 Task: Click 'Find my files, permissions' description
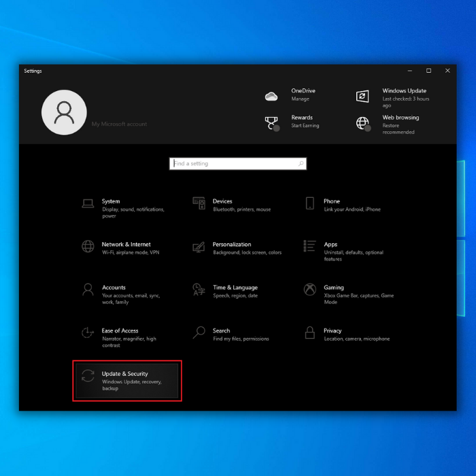click(241, 339)
